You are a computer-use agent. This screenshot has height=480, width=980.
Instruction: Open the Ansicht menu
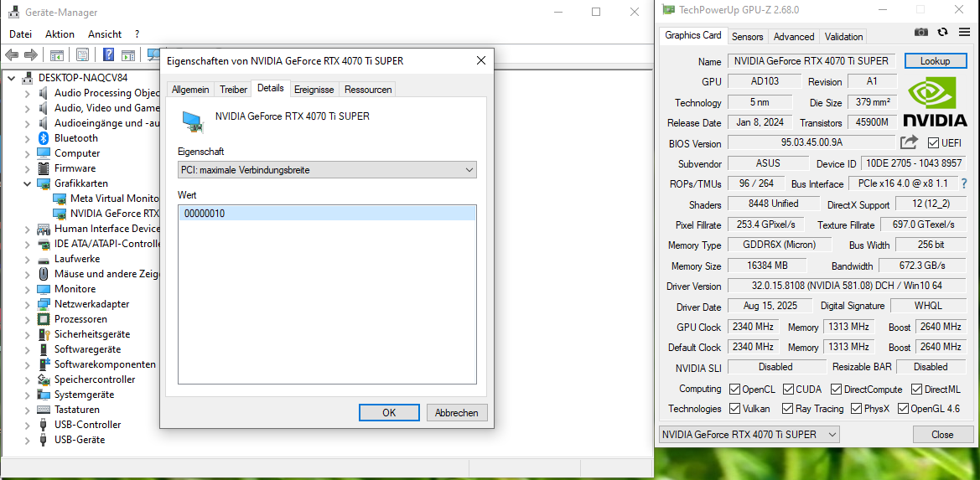(x=105, y=34)
